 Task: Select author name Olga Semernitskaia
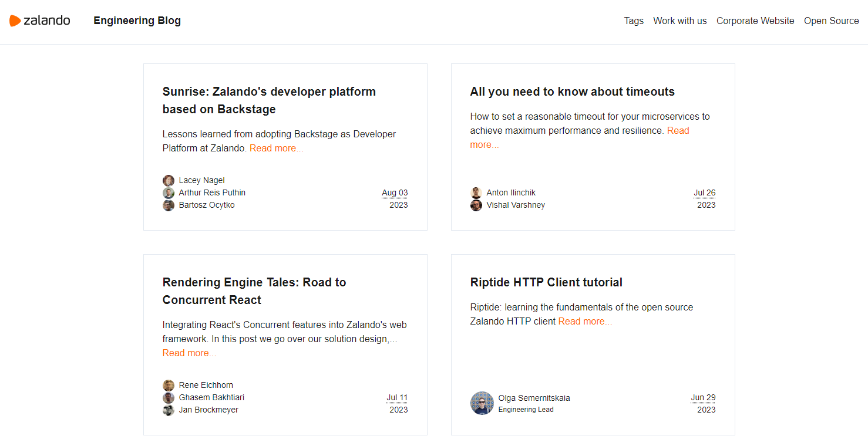tap(534, 398)
